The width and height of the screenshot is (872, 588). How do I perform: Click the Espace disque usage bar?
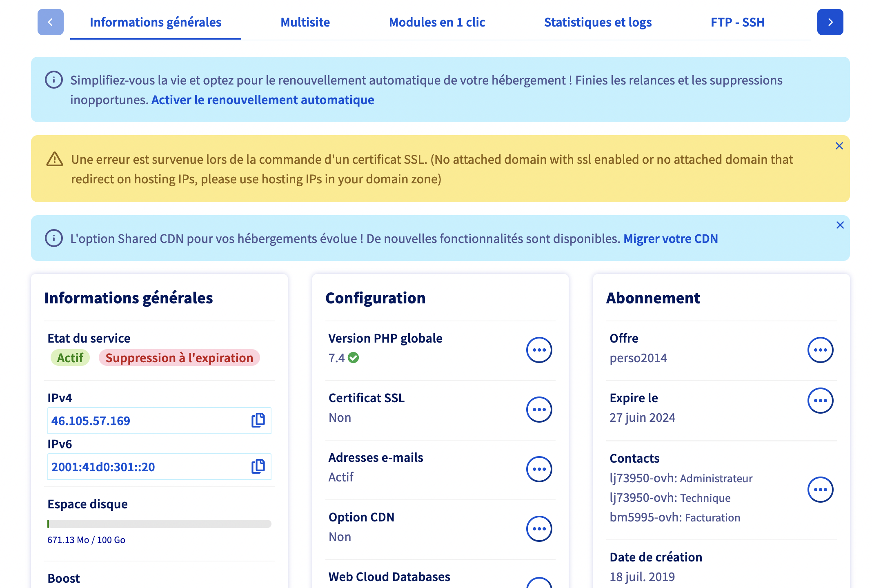159,524
